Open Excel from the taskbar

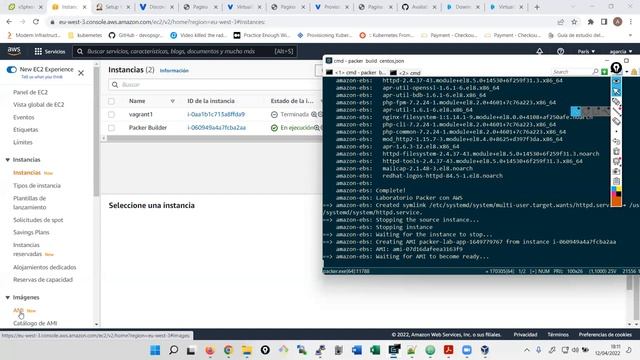tap(375, 350)
